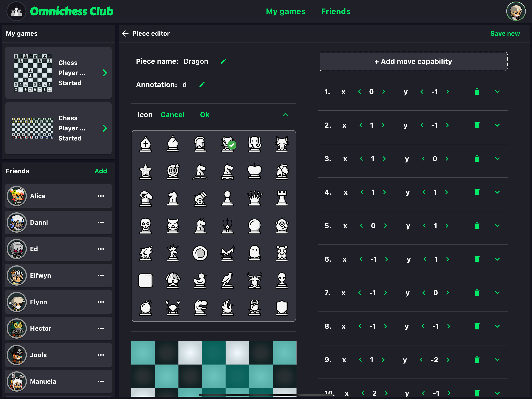Screen dimensions: 532x399
Task: Add a new friend
Action: tap(101, 171)
